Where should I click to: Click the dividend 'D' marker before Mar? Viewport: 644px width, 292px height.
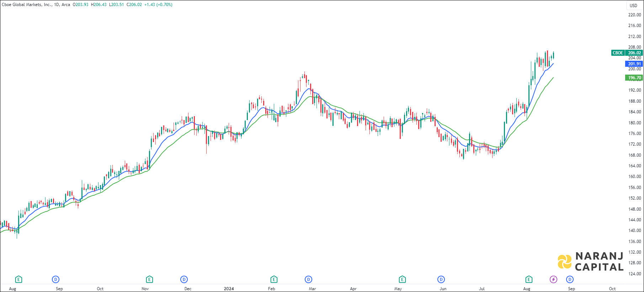pyautogui.click(x=308, y=280)
